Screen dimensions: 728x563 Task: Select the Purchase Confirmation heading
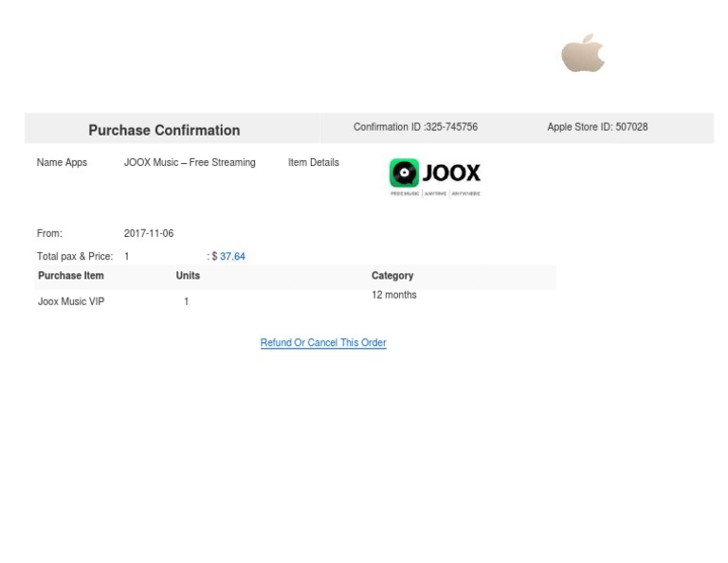[164, 130]
